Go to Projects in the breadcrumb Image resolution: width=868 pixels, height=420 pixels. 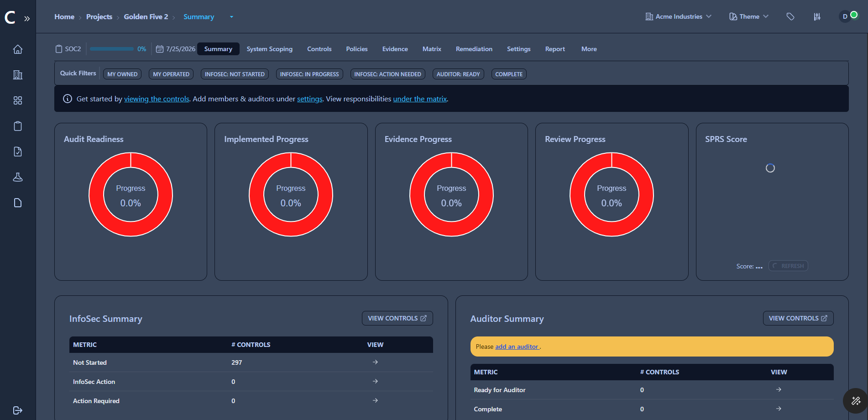[x=99, y=16]
